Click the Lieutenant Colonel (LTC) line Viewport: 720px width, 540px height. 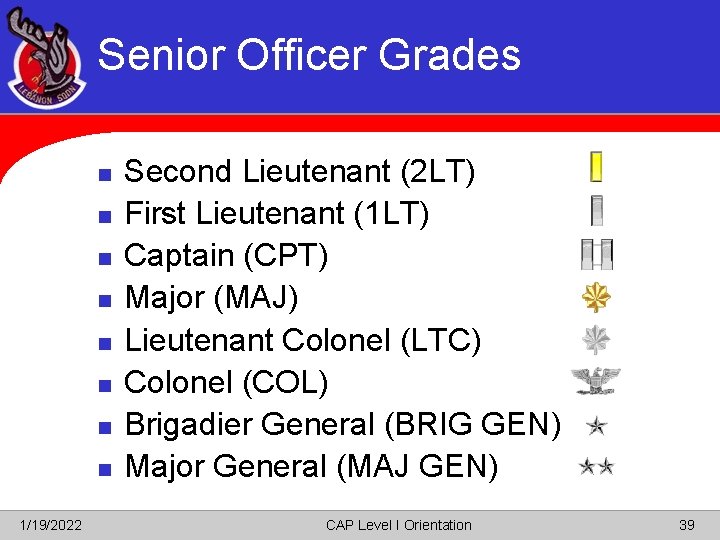click(302, 340)
